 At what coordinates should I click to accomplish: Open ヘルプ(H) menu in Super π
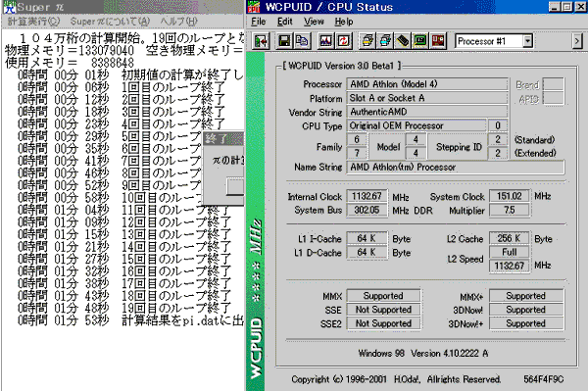pyautogui.click(x=178, y=22)
